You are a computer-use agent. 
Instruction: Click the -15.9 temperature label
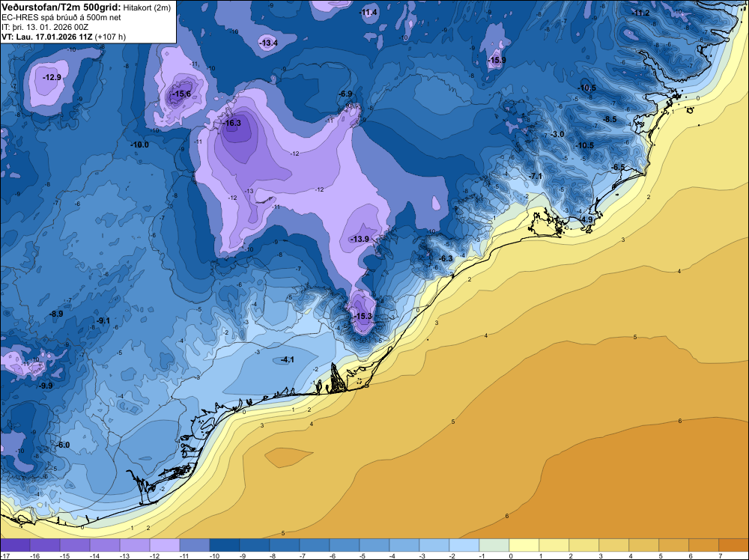click(x=497, y=60)
